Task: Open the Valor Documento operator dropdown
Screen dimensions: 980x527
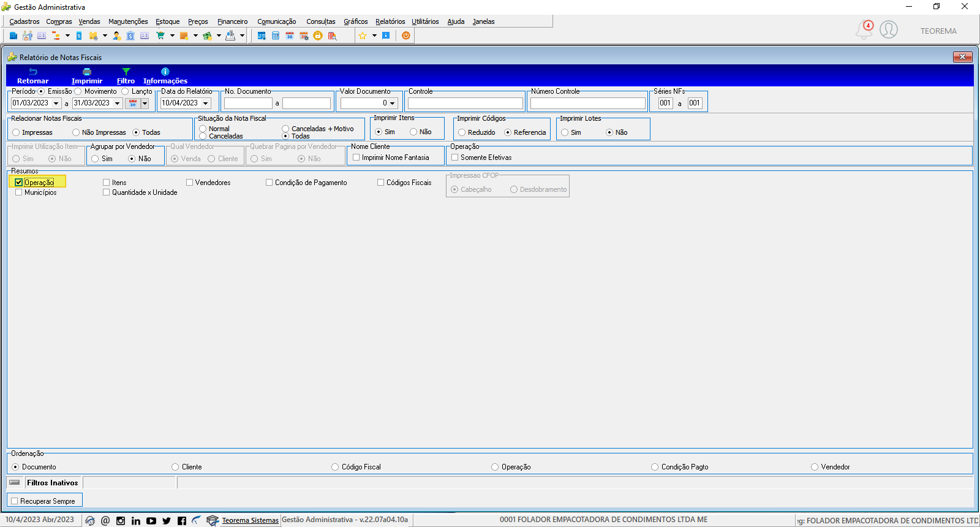Action: coord(393,104)
